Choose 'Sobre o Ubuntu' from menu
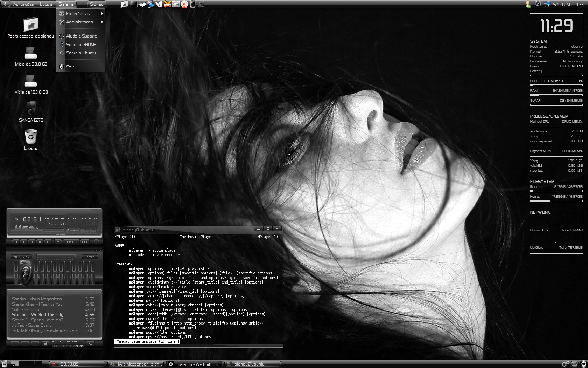 point(80,53)
